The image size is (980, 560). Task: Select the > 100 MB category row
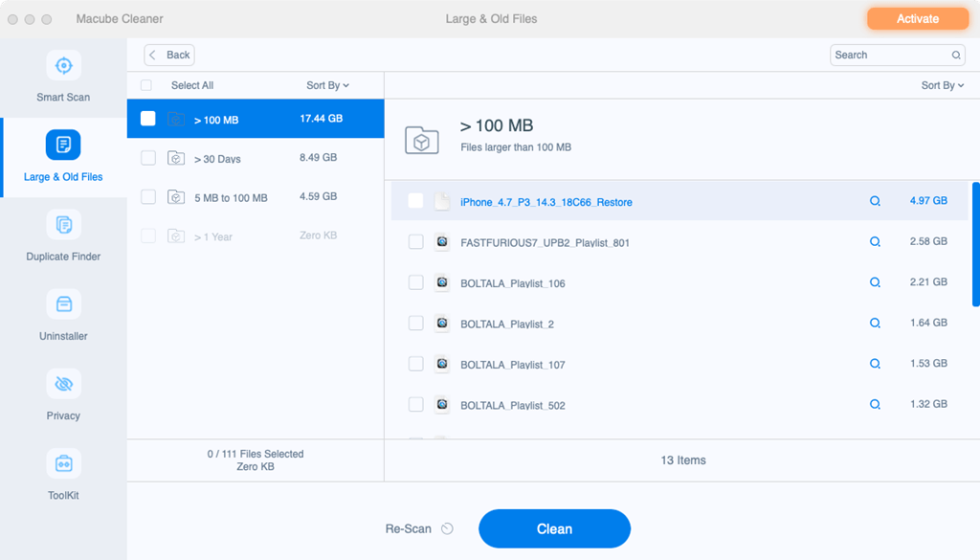256,118
